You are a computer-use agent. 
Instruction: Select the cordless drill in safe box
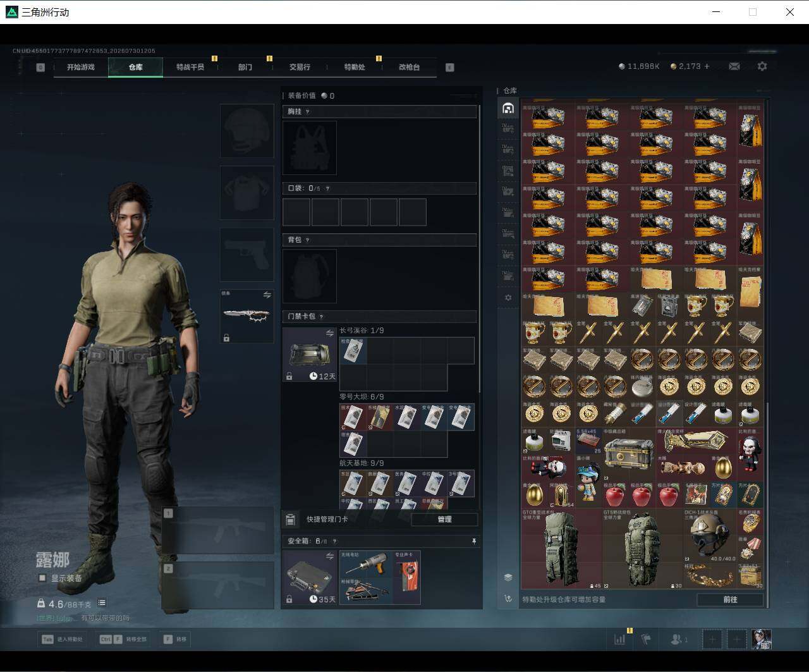pyautogui.click(x=367, y=563)
